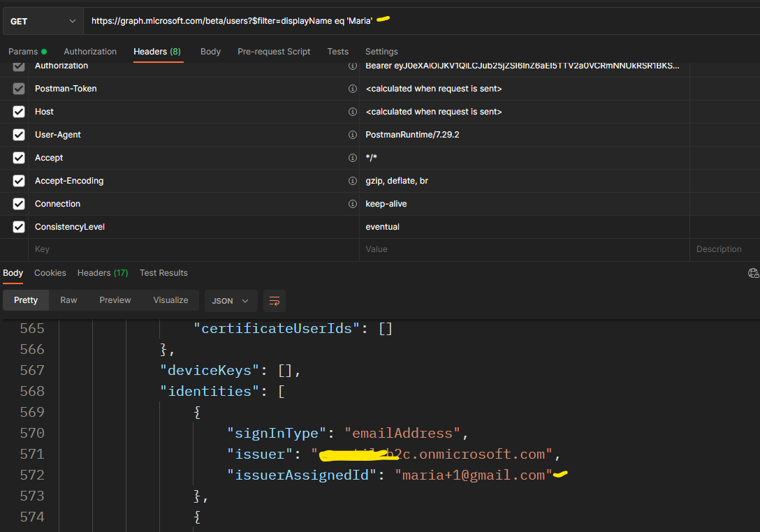
Task: Click the info icon beside Accept-Encoding header
Action: pyautogui.click(x=353, y=180)
